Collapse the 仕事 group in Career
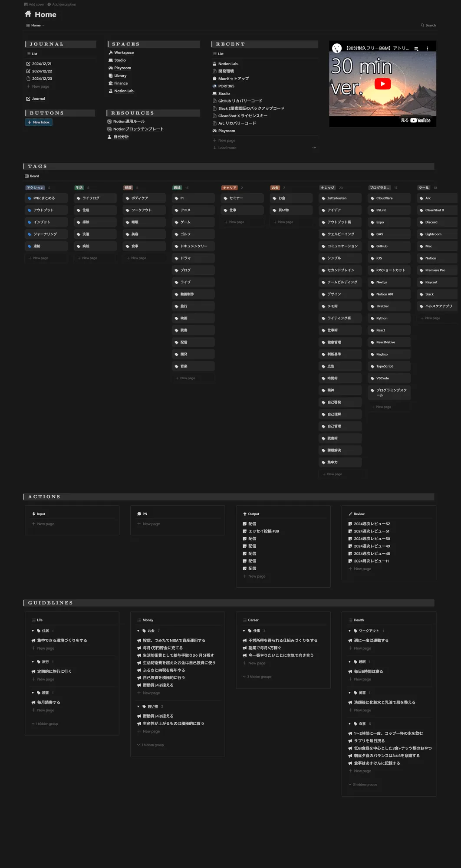This screenshot has height=868, width=461. 244,631
